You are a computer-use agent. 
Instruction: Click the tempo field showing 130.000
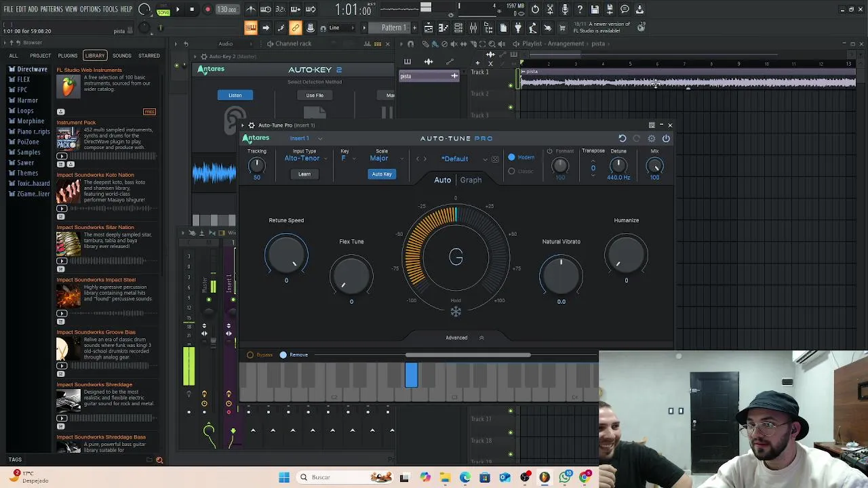coord(227,9)
